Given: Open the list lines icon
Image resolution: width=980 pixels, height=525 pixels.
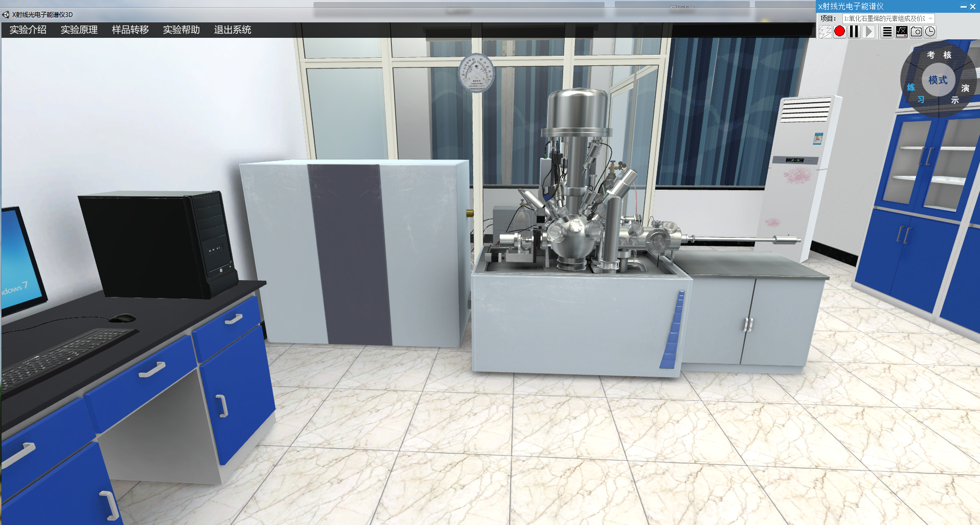Looking at the screenshot, I should [x=887, y=32].
